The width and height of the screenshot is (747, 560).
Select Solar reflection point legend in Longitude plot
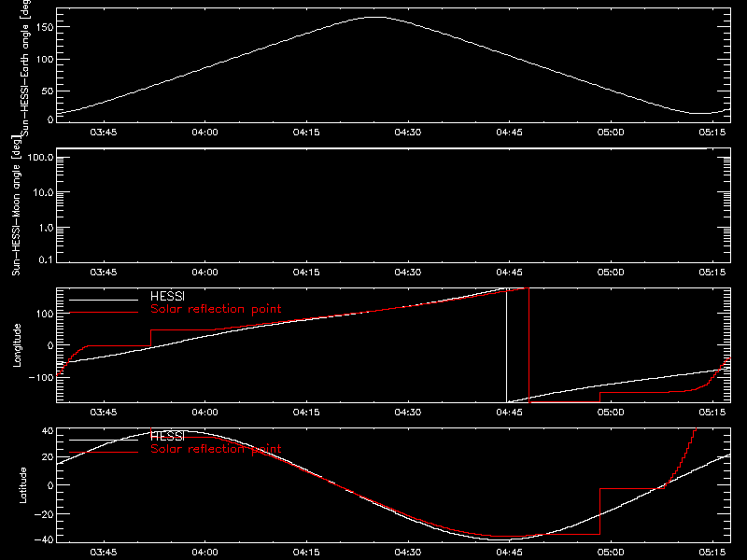pyautogui.click(x=216, y=309)
